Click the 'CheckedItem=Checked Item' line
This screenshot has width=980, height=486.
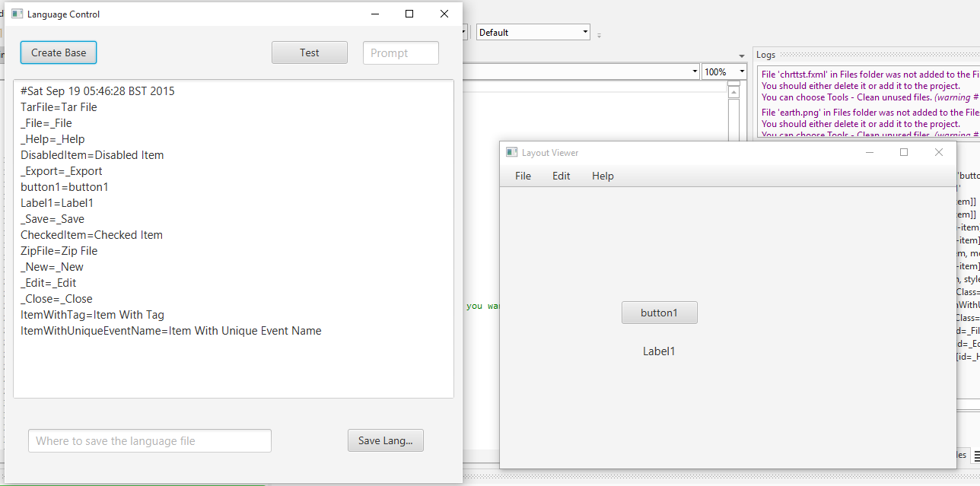91,235
